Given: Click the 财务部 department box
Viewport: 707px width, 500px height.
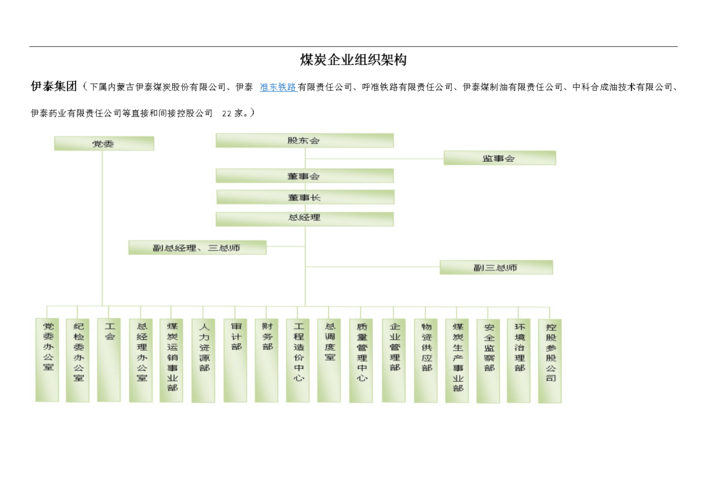Looking at the screenshot, I should pyautogui.click(x=266, y=360).
